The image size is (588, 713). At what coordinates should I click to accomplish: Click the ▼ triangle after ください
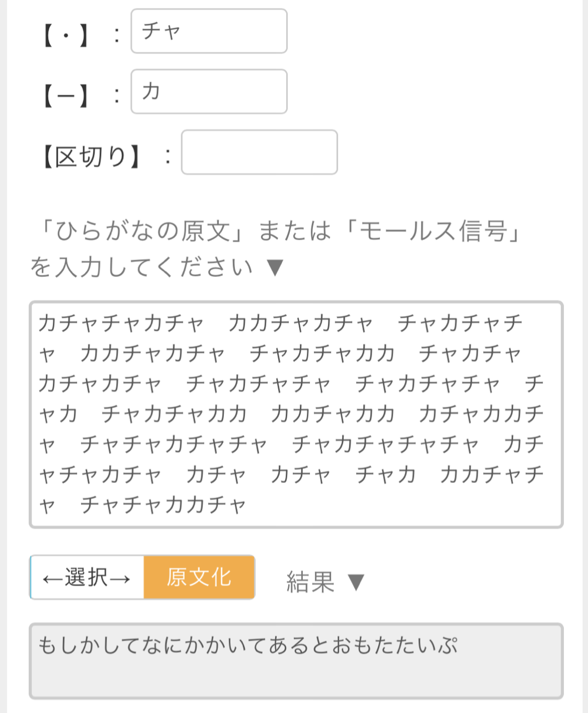click(275, 268)
